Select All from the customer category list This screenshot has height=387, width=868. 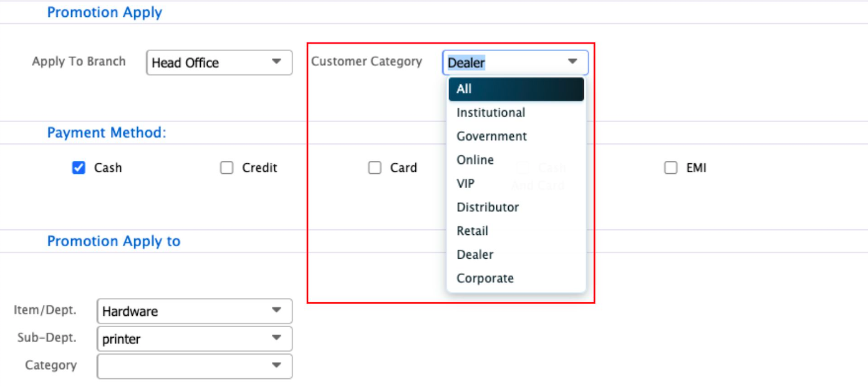tap(516, 89)
